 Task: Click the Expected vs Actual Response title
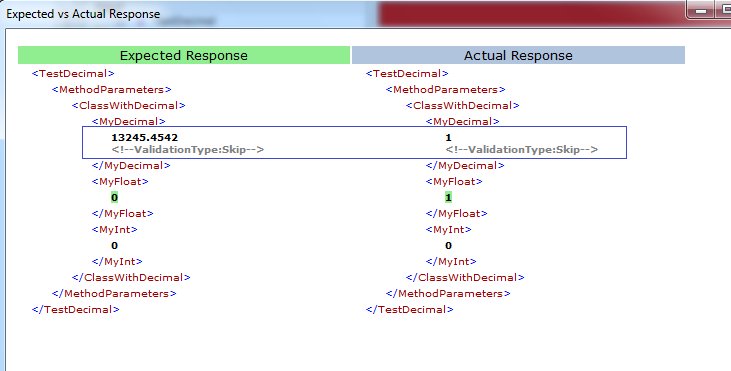pos(83,14)
